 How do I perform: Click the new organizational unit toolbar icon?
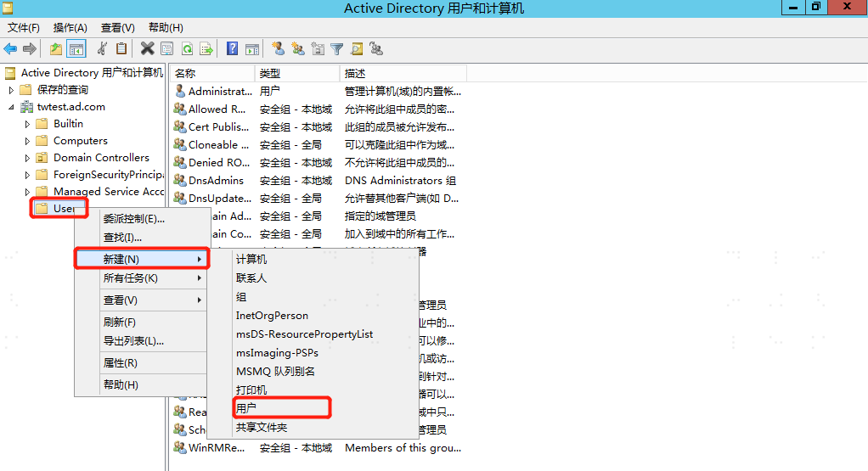click(x=318, y=48)
